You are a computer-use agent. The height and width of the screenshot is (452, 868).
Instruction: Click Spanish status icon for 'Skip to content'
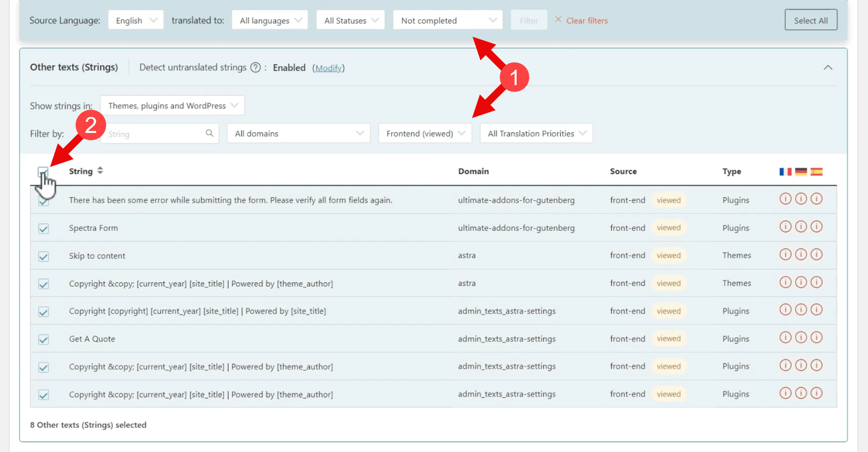[x=816, y=254]
